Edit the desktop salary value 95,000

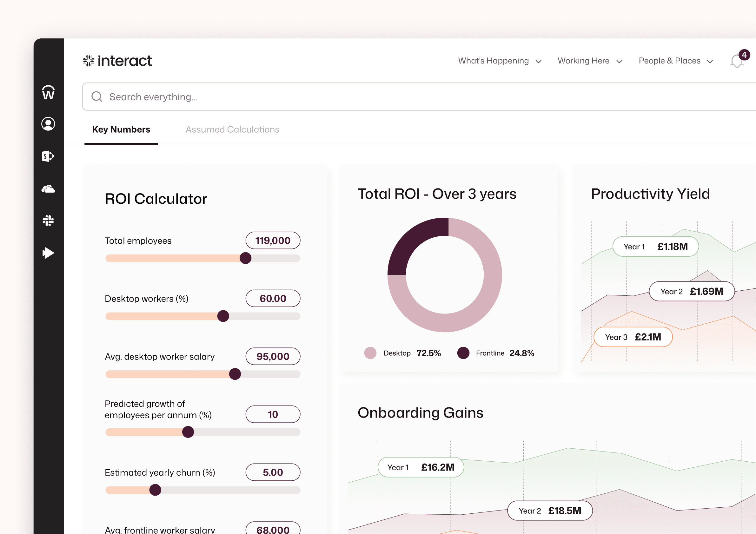coord(273,356)
